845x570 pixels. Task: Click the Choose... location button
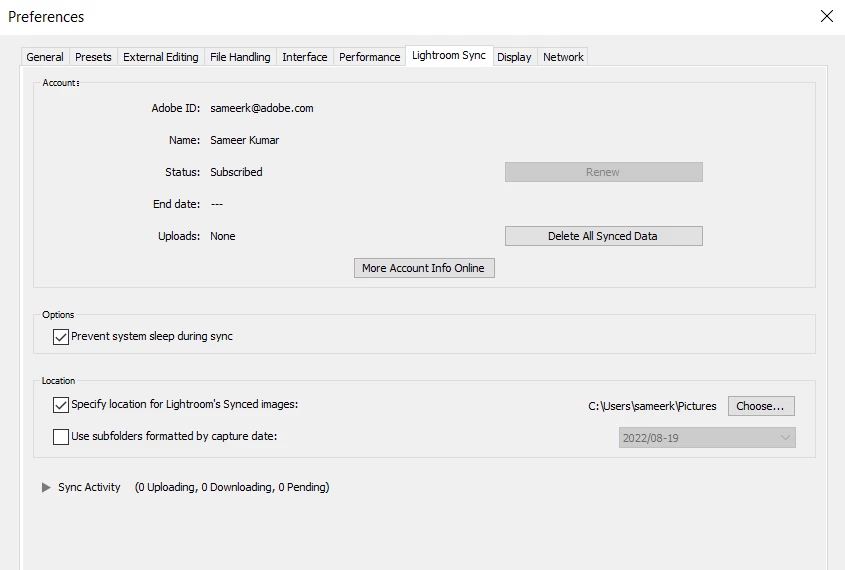761,406
